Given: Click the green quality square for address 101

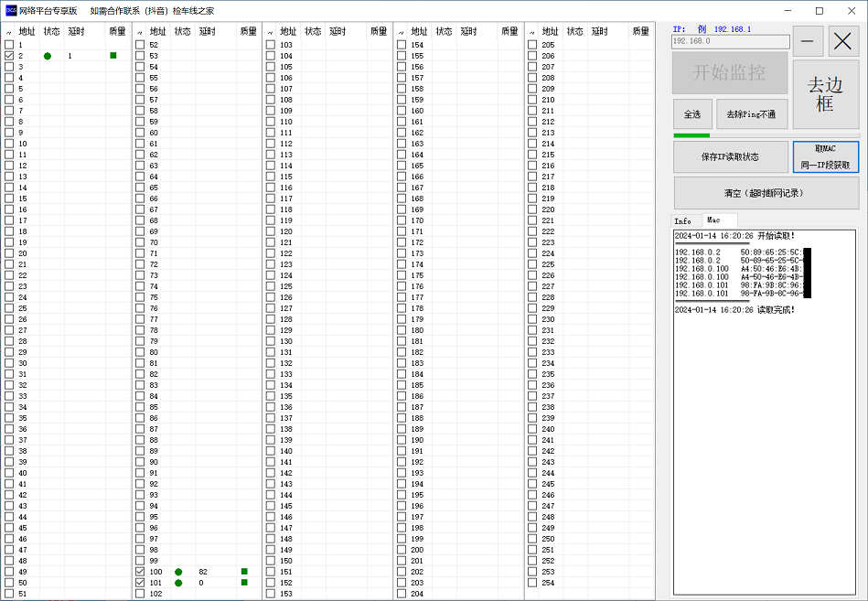Looking at the screenshot, I should pyautogui.click(x=244, y=582).
